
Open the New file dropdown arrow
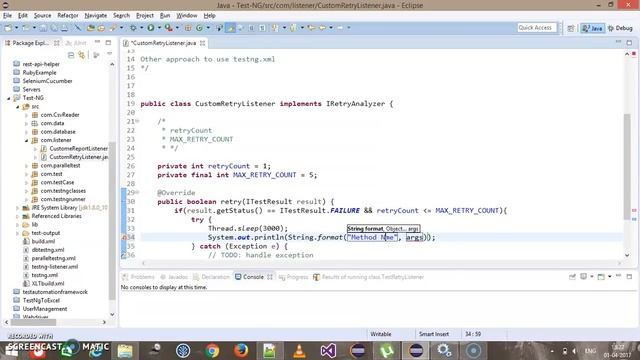(16, 28)
